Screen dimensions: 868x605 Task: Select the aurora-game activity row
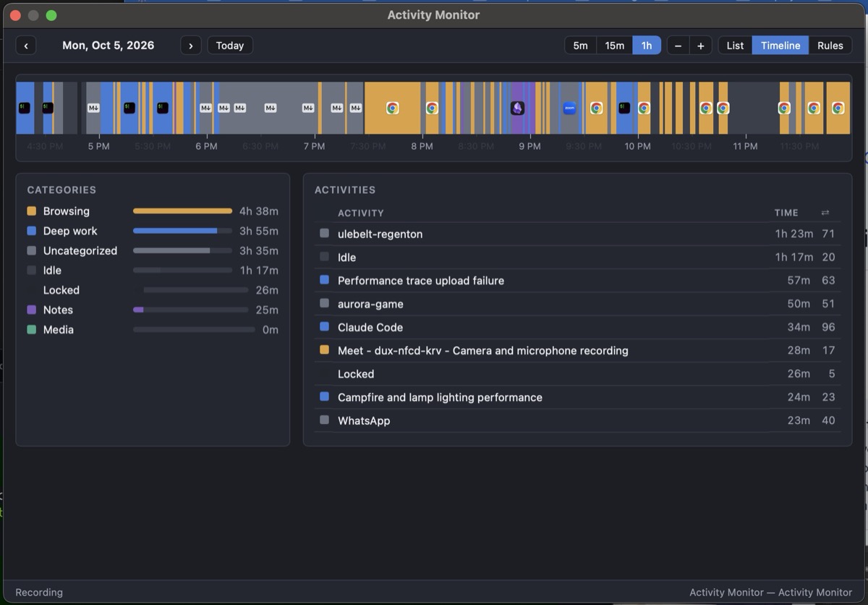coord(577,304)
